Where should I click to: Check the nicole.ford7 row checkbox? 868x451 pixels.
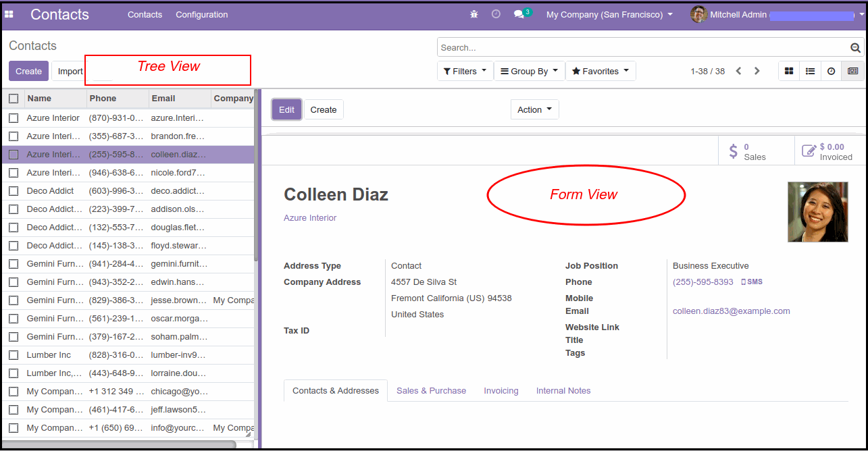[x=14, y=173]
